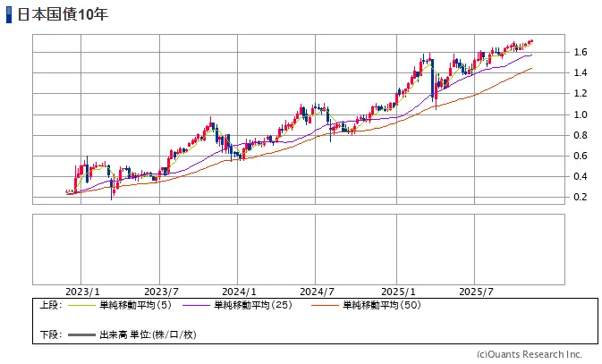This screenshot has width=602, height=364.
Task: Click the 出来高 単位:(株/口/枚) legend text
Action: click(147, 334)
